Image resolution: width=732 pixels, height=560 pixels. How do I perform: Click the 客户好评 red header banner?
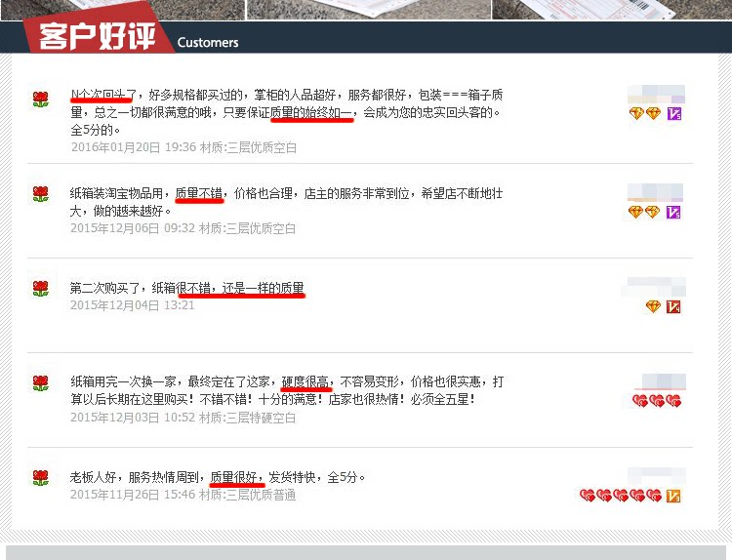click(98, 36)
